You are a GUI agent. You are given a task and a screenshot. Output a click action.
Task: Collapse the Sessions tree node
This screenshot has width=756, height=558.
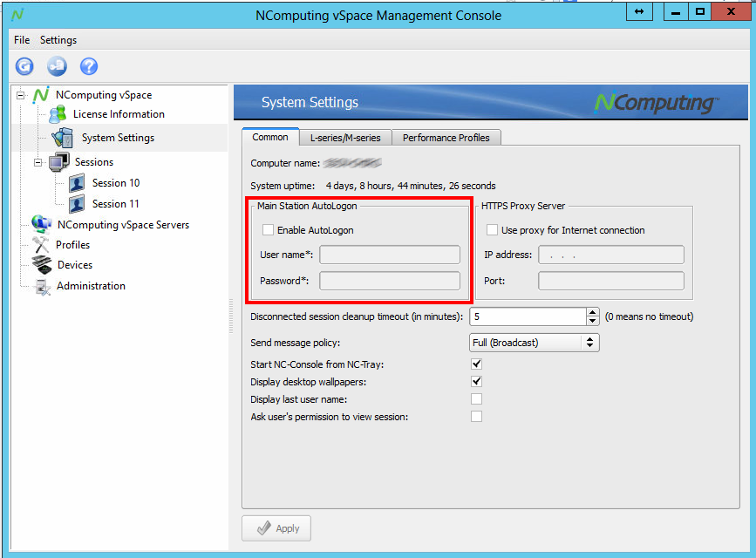click(x=36, y=161)
